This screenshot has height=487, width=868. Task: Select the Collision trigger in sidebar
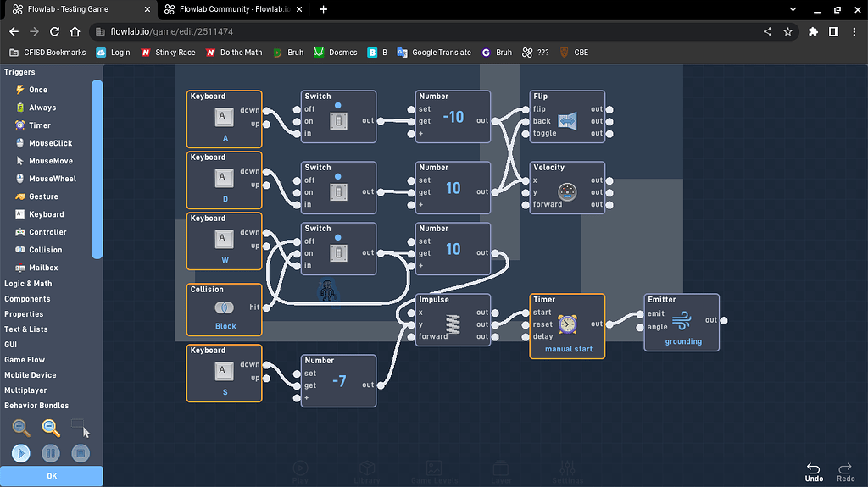coord(45,250)
